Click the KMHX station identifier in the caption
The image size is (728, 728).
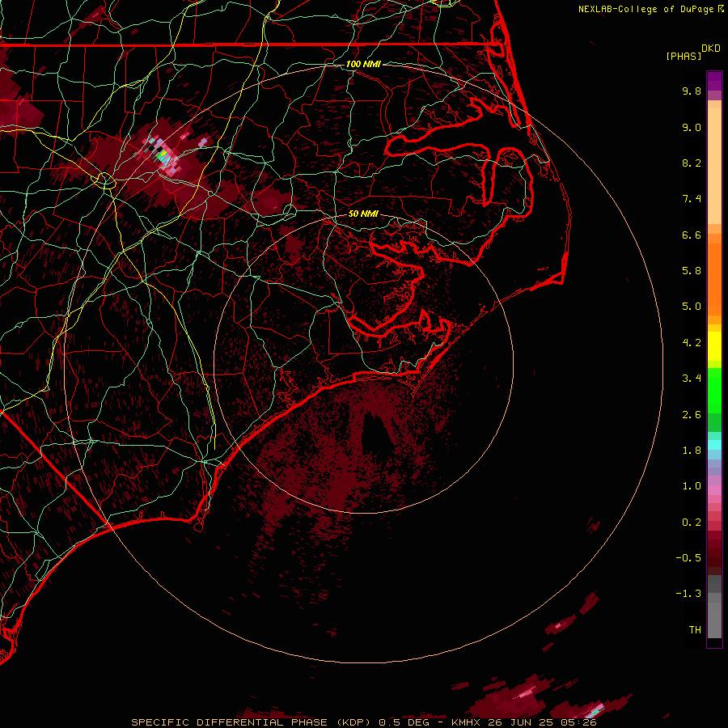click(x=465, y=722)
